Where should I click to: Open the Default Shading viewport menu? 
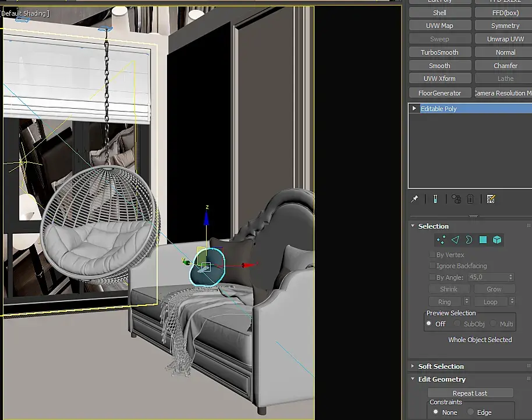point(26,13)
